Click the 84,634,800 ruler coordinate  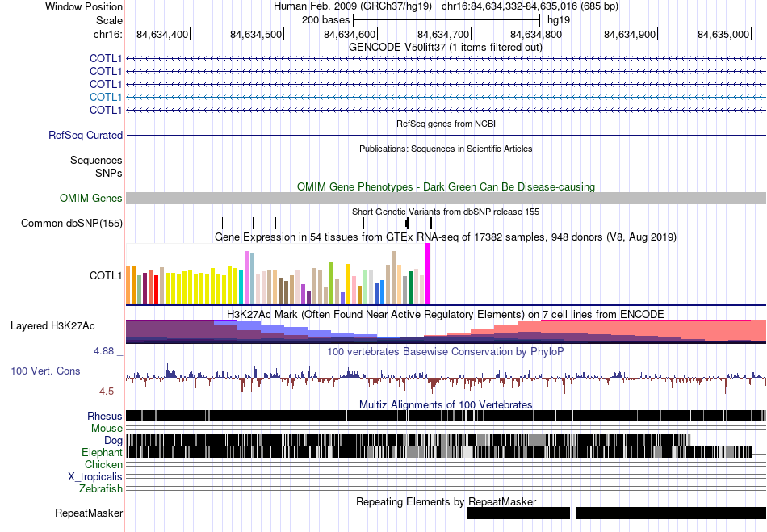coord(536,34)
